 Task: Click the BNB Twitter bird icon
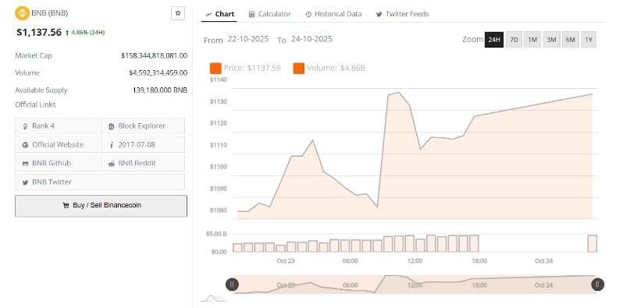pyautogui.click(x=26, y=182)
